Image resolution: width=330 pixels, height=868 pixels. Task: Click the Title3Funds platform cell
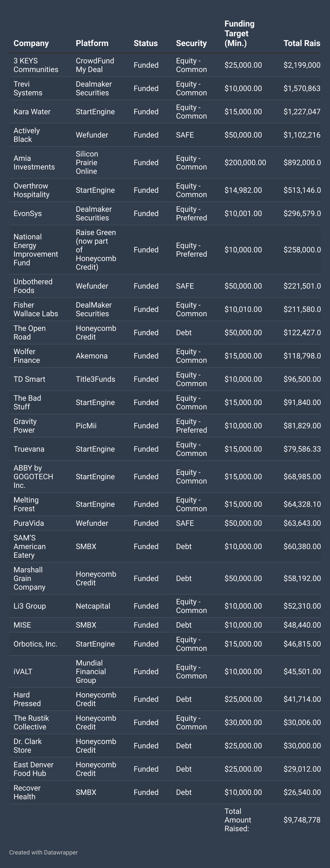pos(95,379)
